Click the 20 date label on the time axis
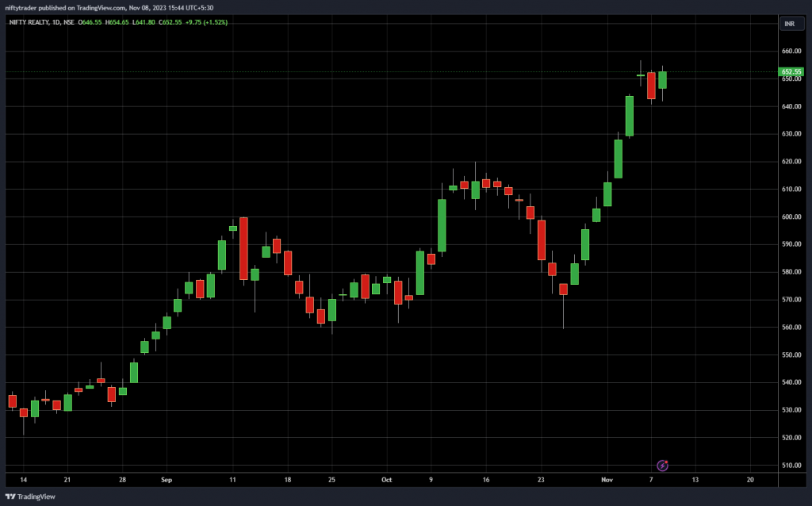This screenshot has width=812, height=506. [750, 480]
